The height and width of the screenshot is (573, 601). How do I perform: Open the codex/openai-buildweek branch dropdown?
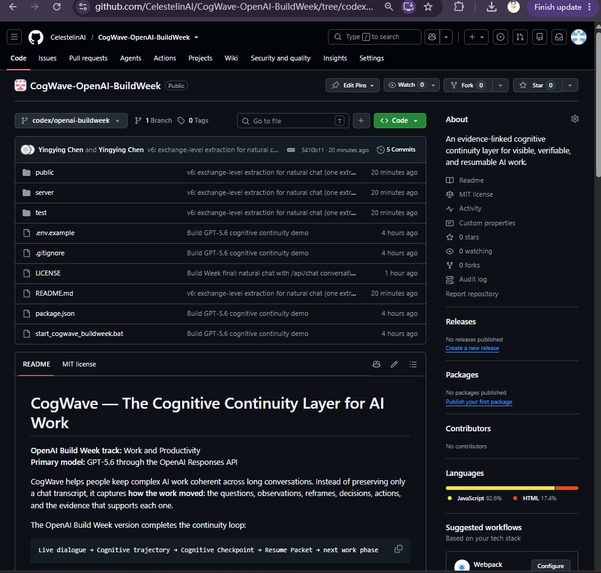pyautogui.click(x=71, y=121)
